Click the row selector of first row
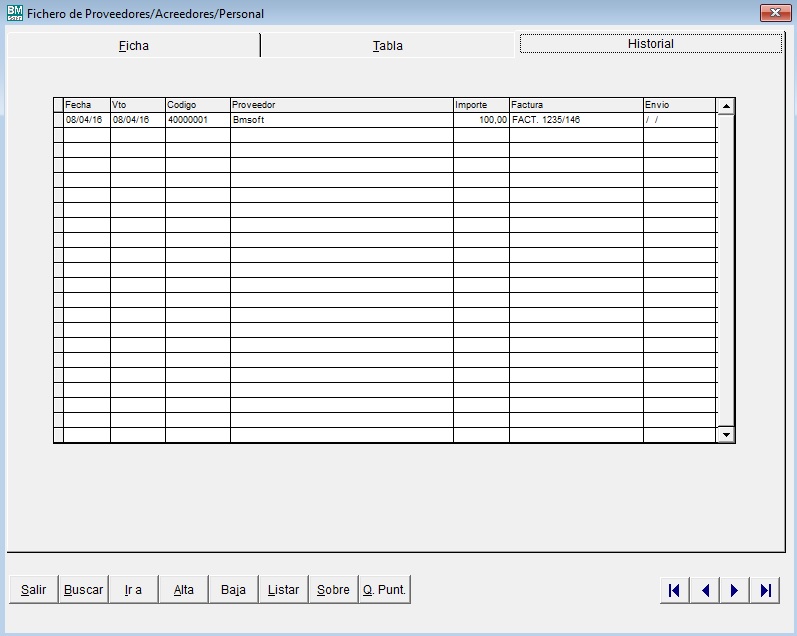This screenshot has height=636, width=797. [58, 120]
